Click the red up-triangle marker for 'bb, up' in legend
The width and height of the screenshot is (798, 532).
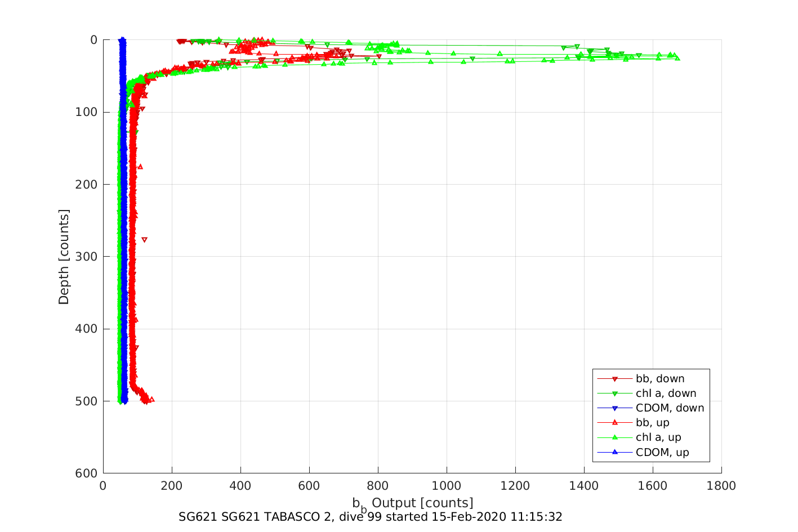[x=615, y=422]
